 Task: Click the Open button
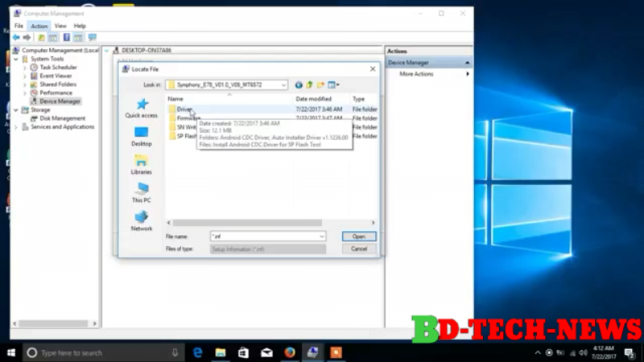[359, 237]
